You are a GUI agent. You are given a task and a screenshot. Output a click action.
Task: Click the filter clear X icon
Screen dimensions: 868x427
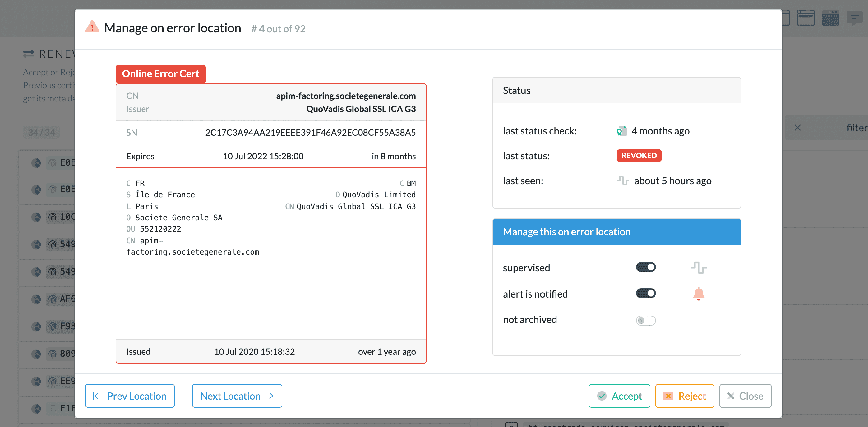click(797, 128)
